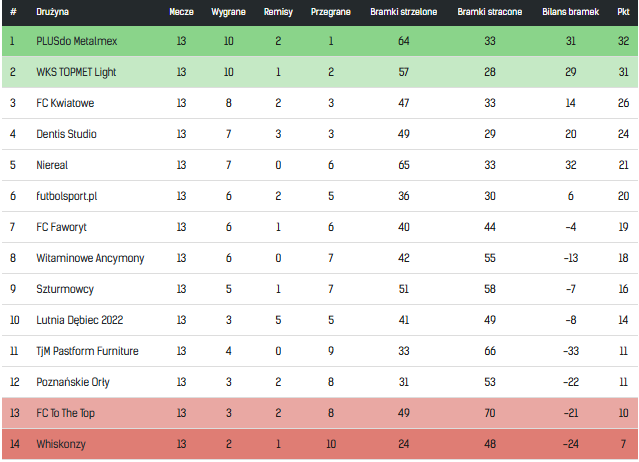Sort by Bramki stracone header
Viewport: 639px width, 462px height.
(489, 12)
